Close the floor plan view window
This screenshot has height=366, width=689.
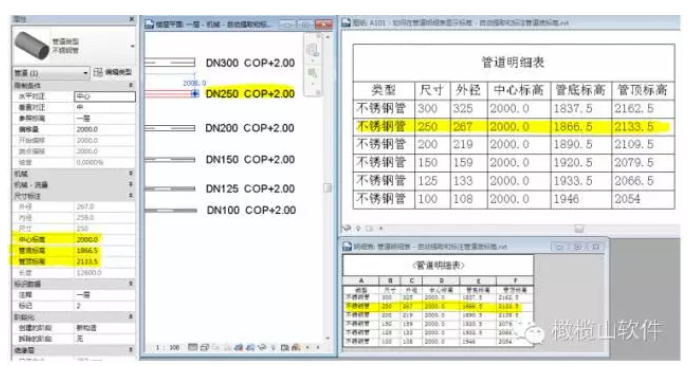[324, 25]
